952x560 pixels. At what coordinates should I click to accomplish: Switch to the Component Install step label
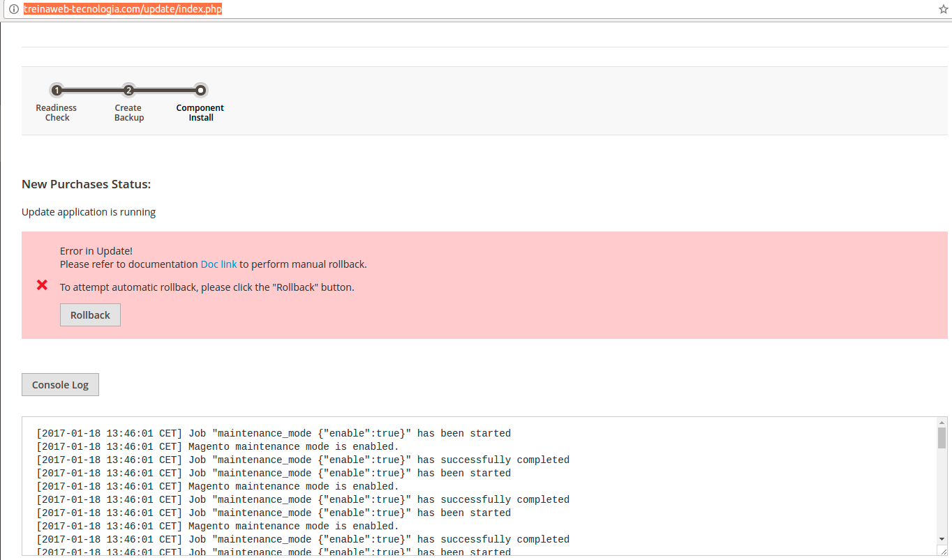pyautogui.click(x=200, y=112)
